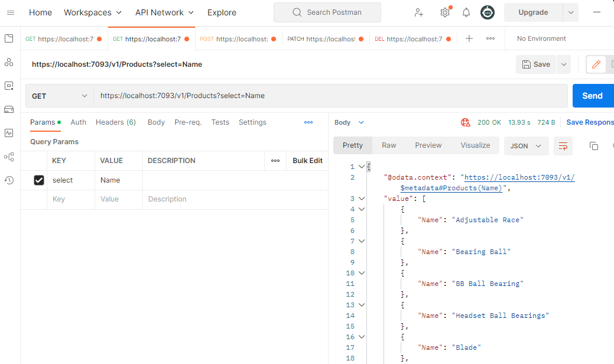Click the Save button
Screen dimensions: 614x364
point(536,64)
